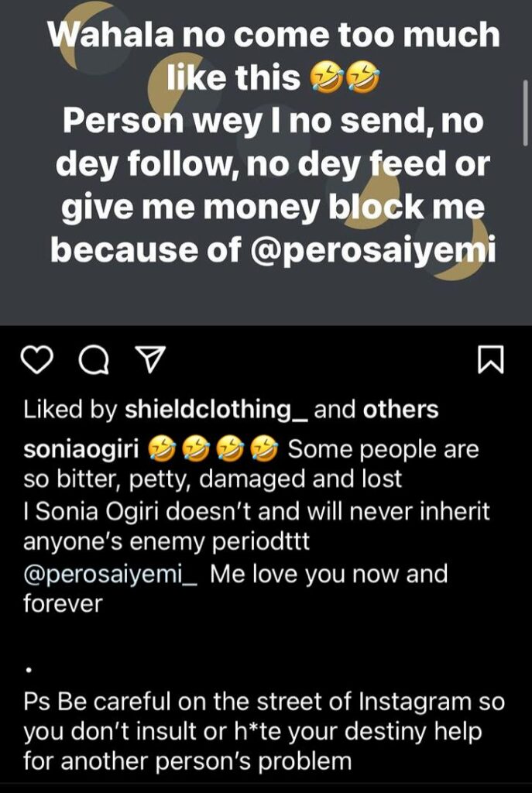Tap the @perosaiyemi_ mention in the caption
This screenshot has height=793, width=532.
click(x=112, y=575)
